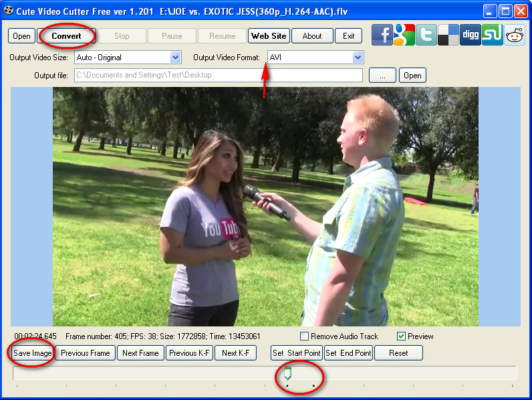Viewport: 532px width, 400px height.
Task: Click the green timeline slider handle
Action: 287,373
